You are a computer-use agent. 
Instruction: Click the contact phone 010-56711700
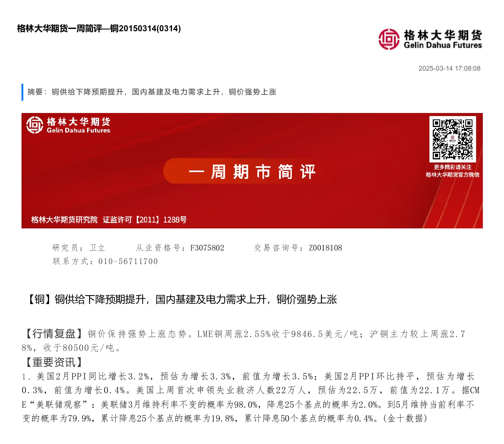[128, 261]
